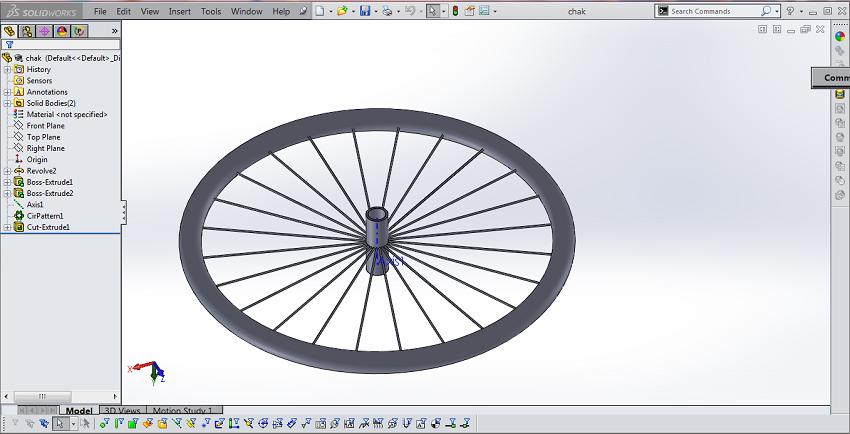
Task: Open the Options checklist icon
Action: 484,11
